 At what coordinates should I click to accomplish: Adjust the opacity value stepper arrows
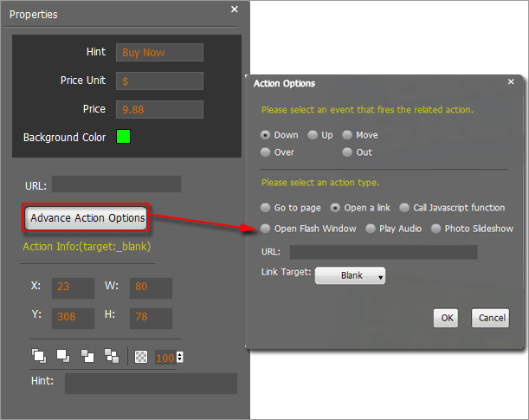click(179, 357)
